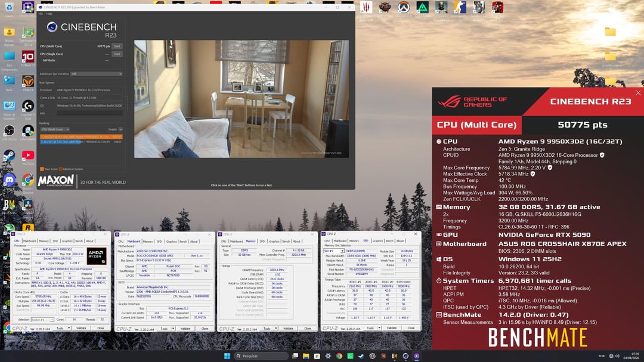Open WhatsApp from the taskbar
The height and width of the screenshot is (362, 644).
[x=351, y=356]
